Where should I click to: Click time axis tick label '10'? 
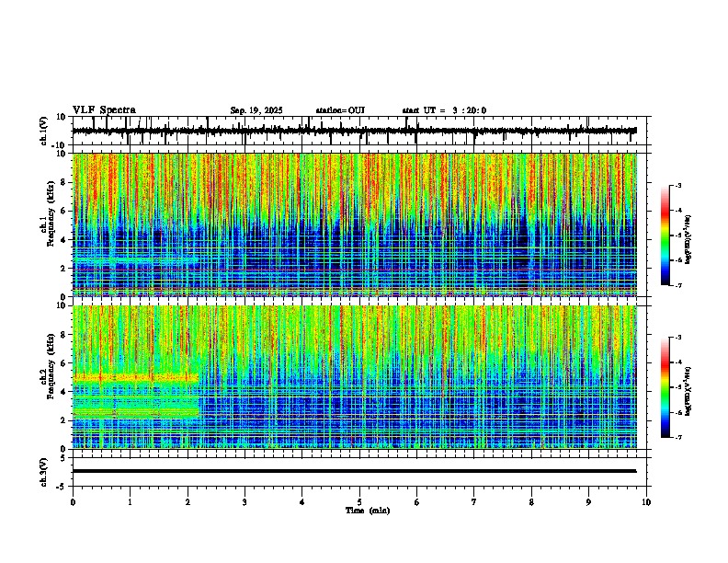[646, 502]
